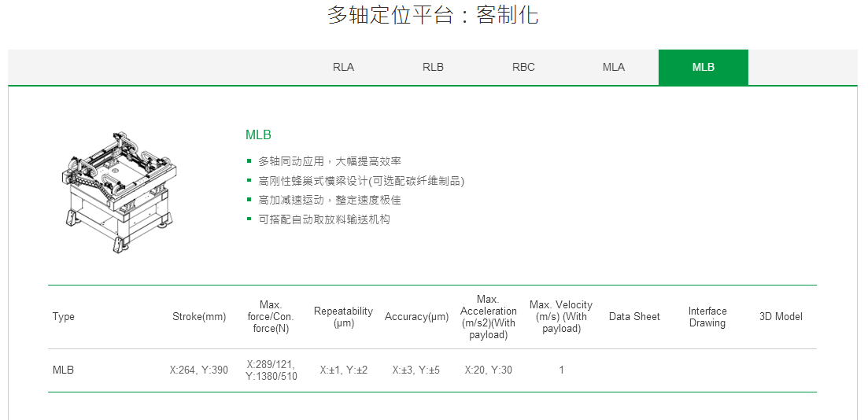Go to the MLA tab
The width and height of the screenshot is (868, 420).
click(x=613, y=67)
